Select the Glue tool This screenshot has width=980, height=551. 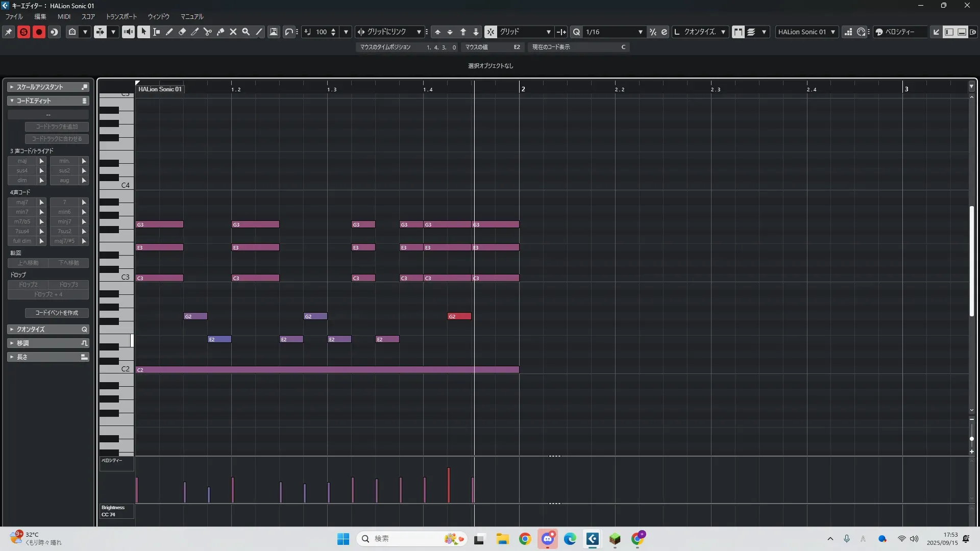click(x=220, y=32)
